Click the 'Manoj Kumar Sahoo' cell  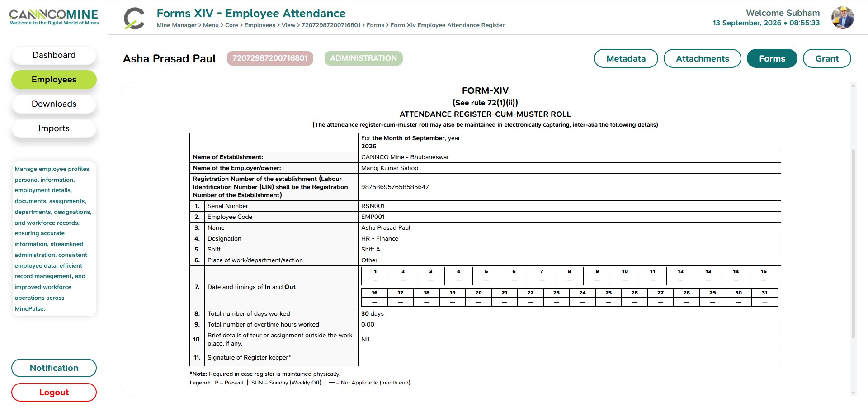click(569, 168)
